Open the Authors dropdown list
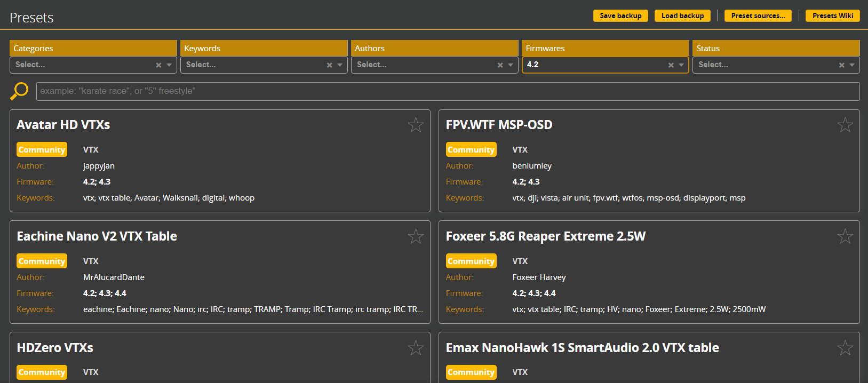Viewport: 868px width, 383px height. coord(511,65)
